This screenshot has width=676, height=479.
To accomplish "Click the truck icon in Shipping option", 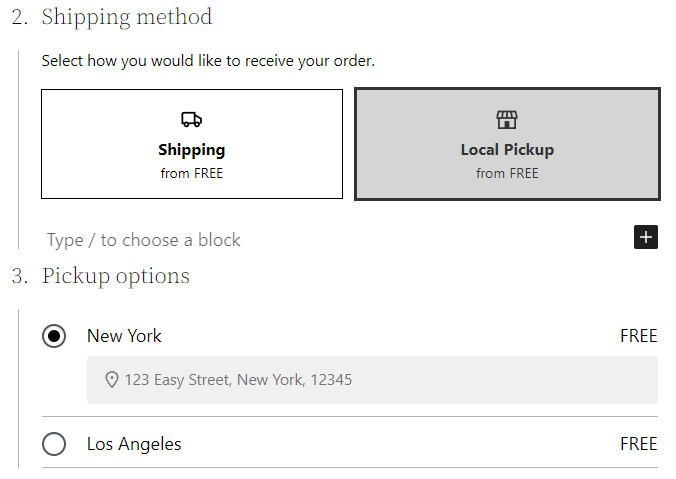I will coord(191,120).
